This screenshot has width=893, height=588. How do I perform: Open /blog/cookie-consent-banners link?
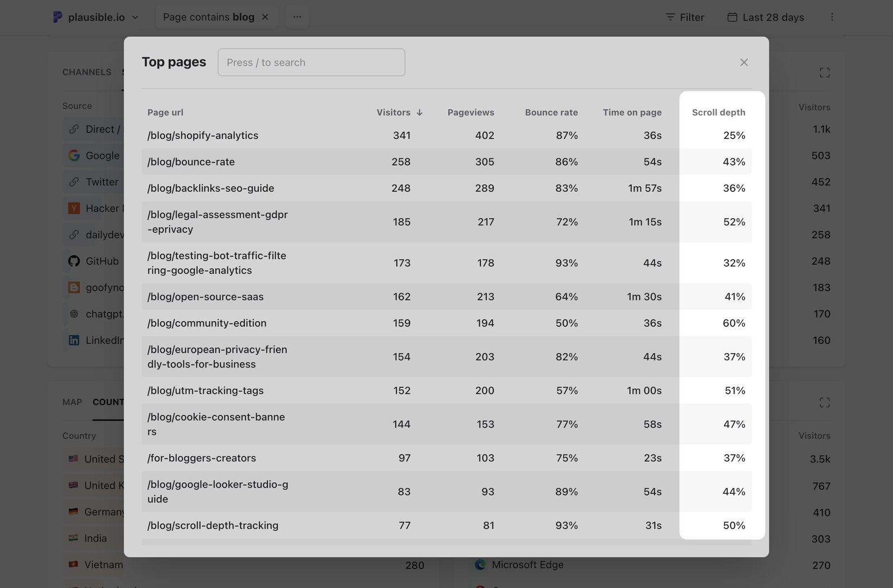[x=216, y=424]
